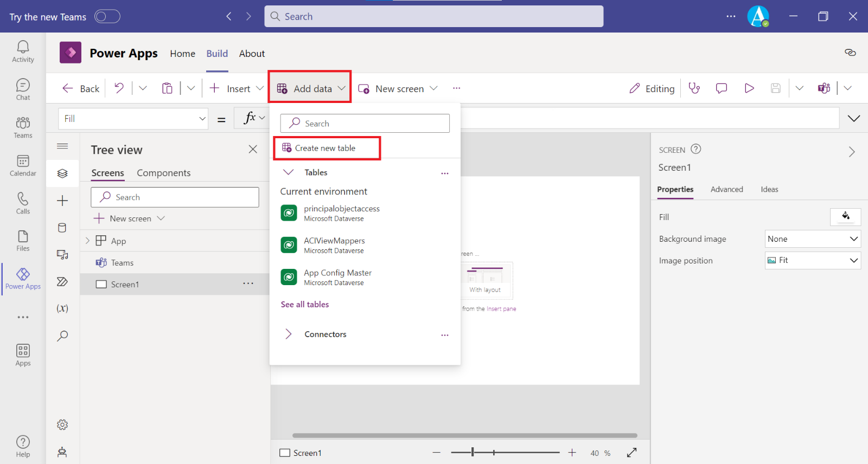
Task: Click the Settings gear in left rail
Action: click(x=62, y=424)
